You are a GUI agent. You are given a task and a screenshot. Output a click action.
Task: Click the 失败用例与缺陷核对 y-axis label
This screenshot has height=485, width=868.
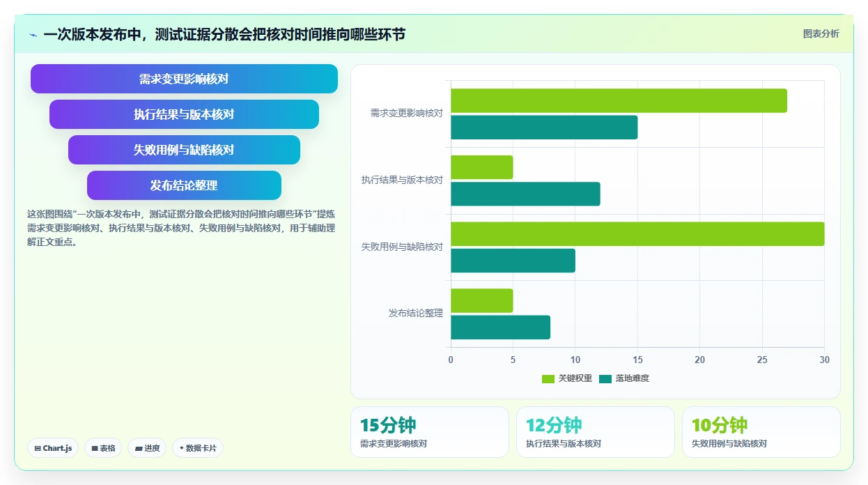pyautogui.click(x=402, y=247)
